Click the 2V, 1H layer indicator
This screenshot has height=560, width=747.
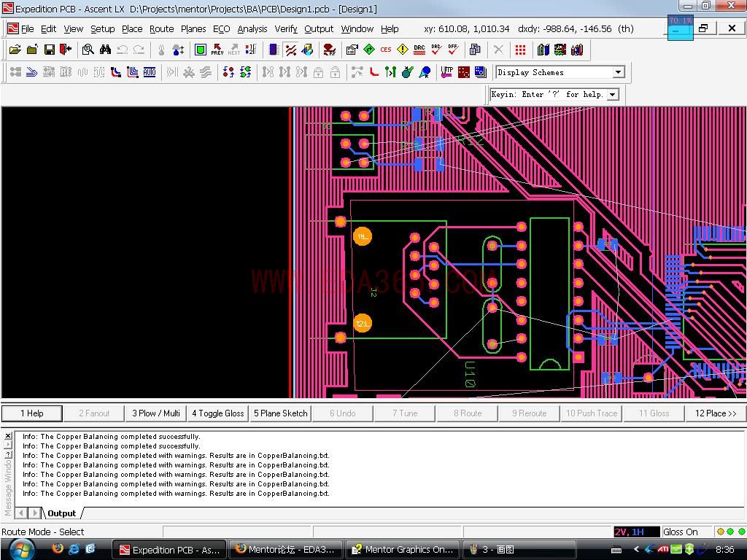(630, 532)
